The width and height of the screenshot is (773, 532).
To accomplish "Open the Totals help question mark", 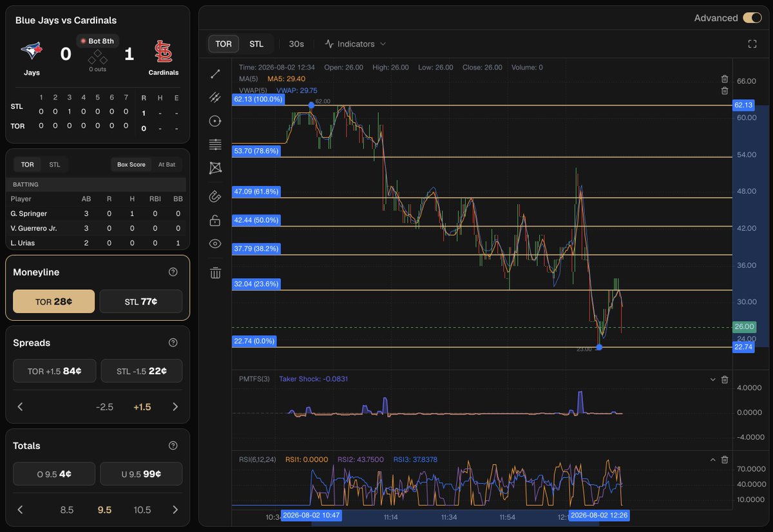I will [x=173, y=446].
